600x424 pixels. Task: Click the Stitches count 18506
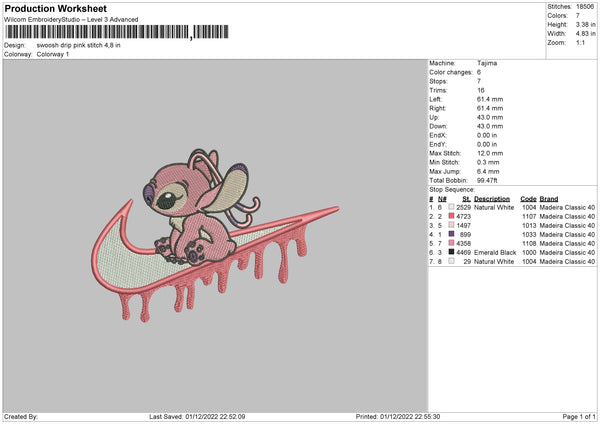coord(587,6)
